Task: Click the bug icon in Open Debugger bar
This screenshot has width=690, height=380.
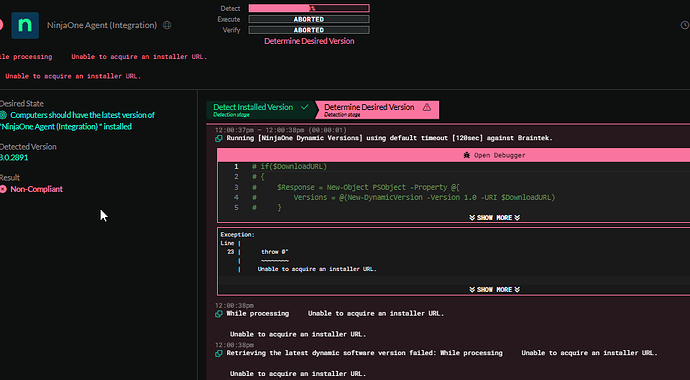Action: pyautogui.click(x=466, y=155)
